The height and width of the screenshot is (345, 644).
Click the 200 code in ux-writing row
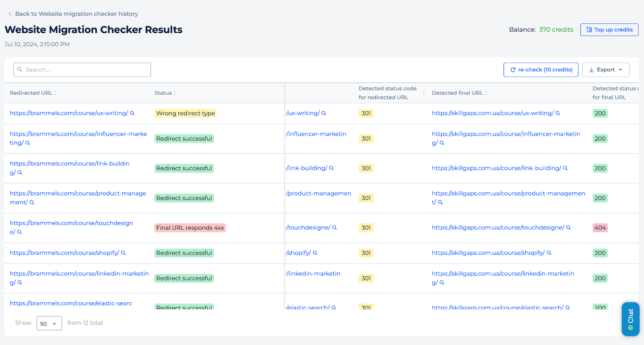[600, 113]
